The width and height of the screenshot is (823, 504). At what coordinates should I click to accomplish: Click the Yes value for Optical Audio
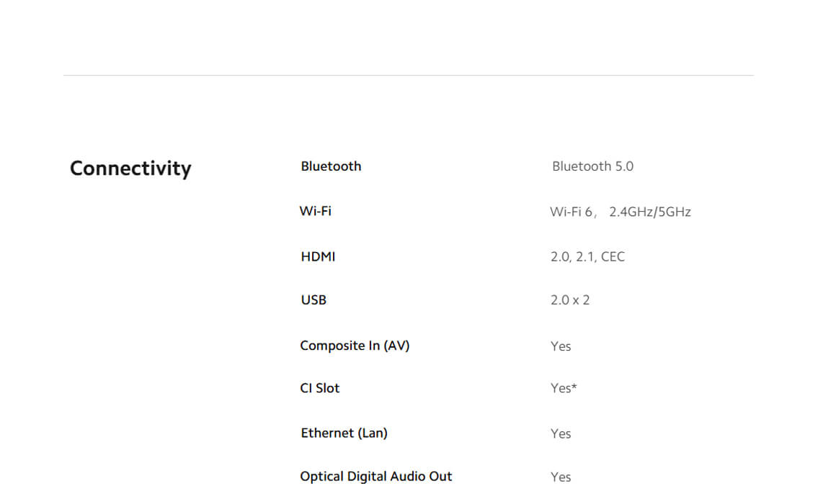point(561,477)
